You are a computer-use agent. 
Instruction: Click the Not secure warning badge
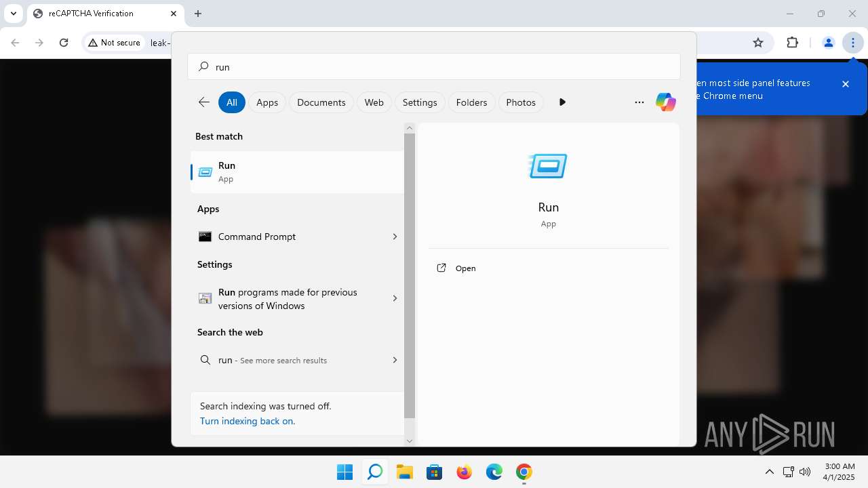114,43
